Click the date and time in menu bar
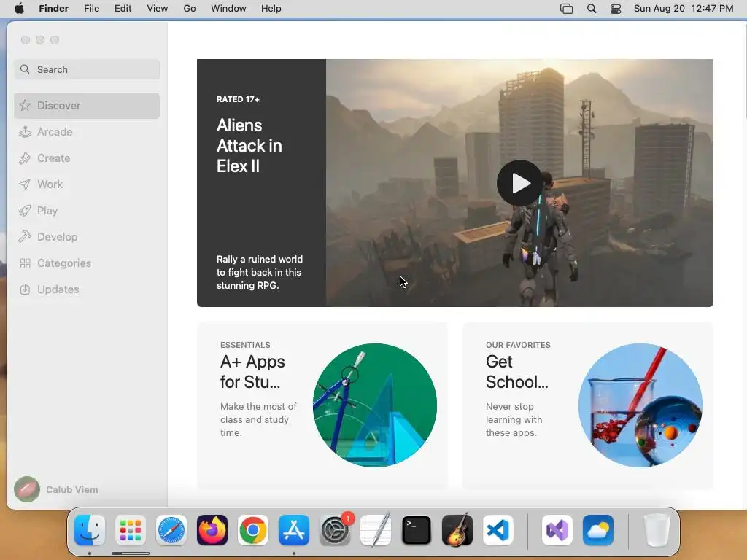 [x=684, y=9]
